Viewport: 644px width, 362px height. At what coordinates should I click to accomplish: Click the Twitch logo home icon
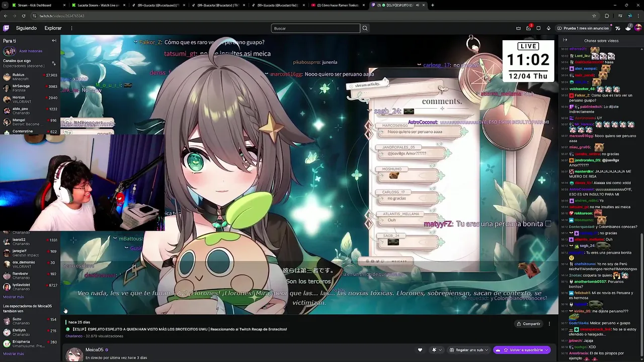tap(6, 28)
